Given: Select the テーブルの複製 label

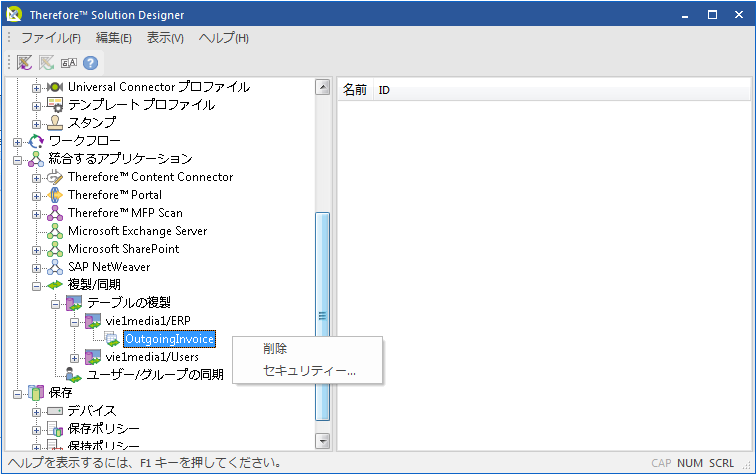Looking at the screenshot, I should [x=129, y=303].
